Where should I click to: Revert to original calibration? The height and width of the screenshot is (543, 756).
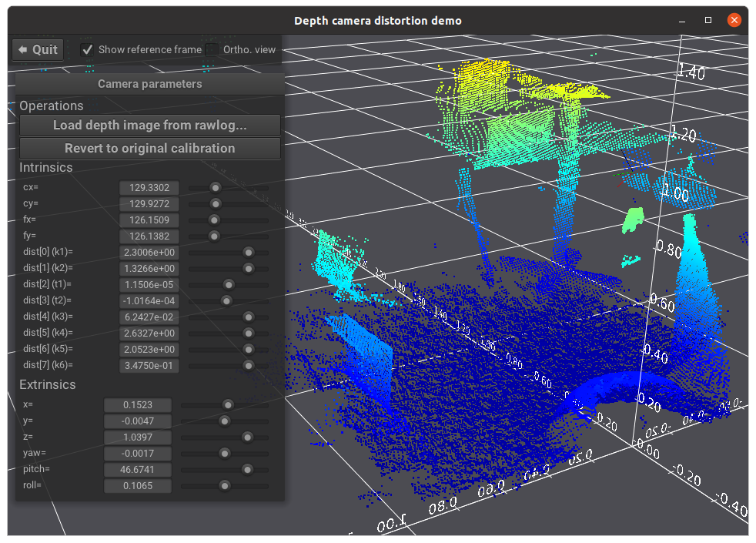pyautogui.click(x=149, y=148)
